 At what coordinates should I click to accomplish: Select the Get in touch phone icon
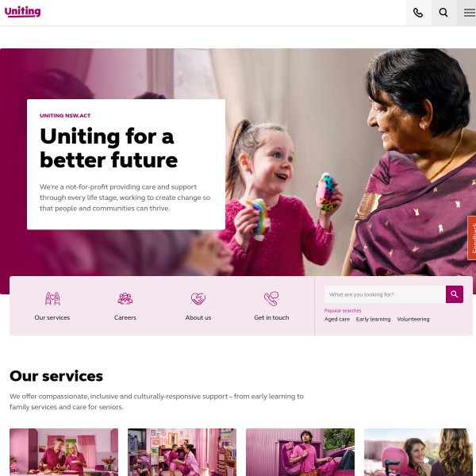click(271, 299)
